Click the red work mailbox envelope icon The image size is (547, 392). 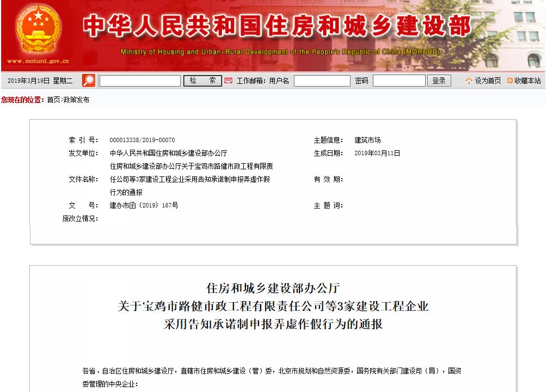pos(228,81)
